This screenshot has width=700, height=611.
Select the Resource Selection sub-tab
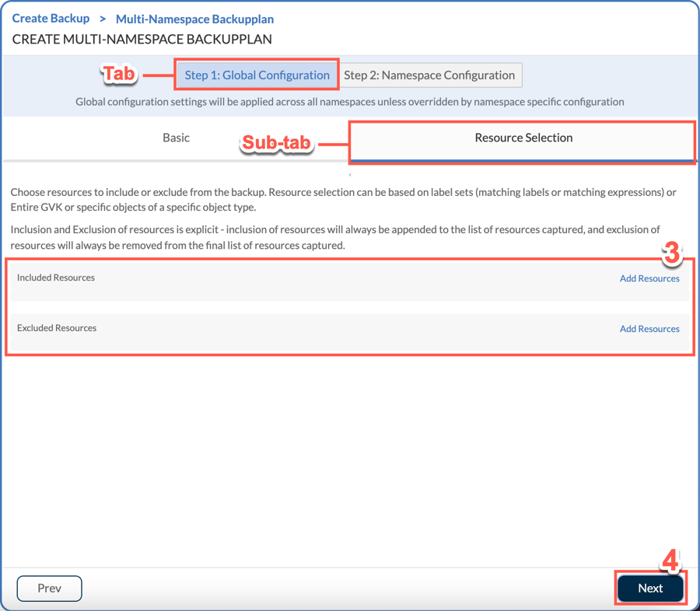pyautogui.click(x=523, y=138)
